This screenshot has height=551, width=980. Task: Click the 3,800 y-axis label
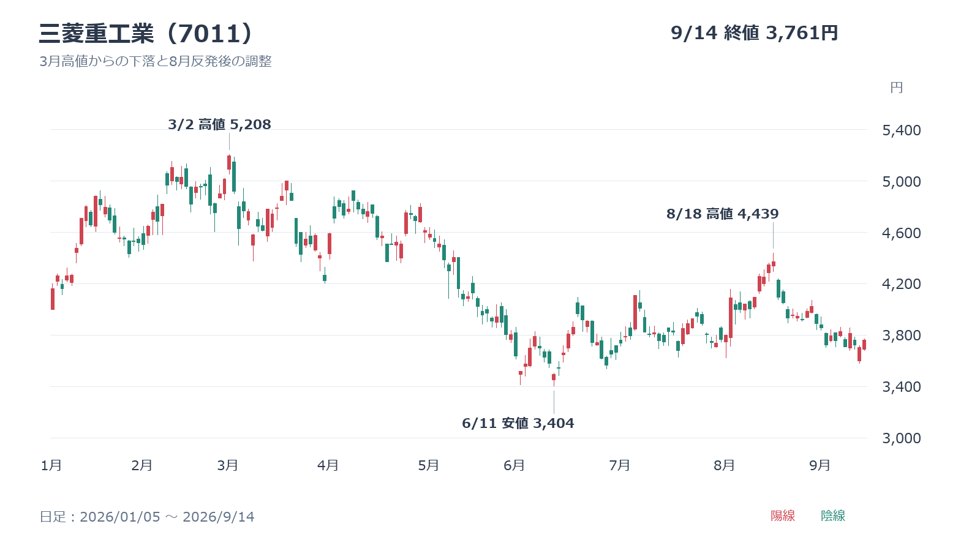901,335
